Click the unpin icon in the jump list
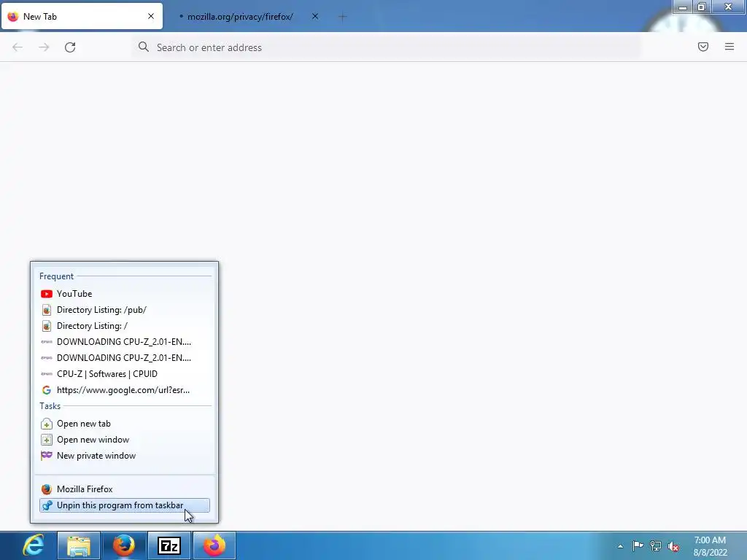The image size is (747, 560). click(47, 505)
